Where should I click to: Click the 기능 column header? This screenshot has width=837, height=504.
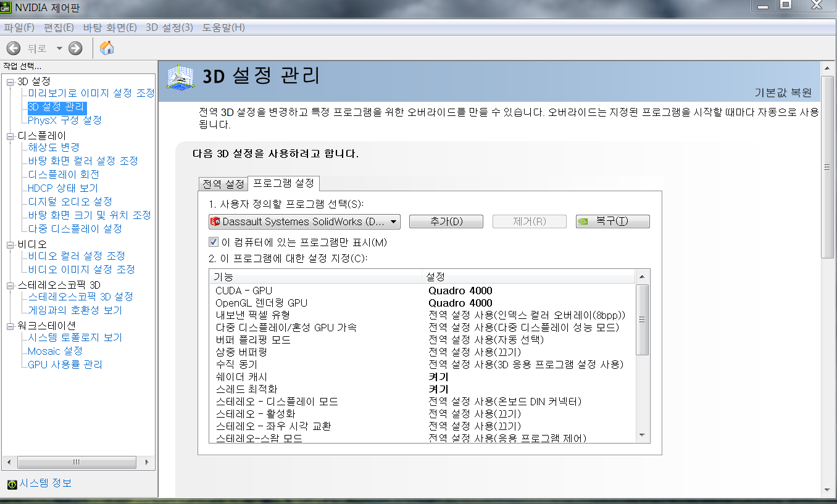pos(316,276)
